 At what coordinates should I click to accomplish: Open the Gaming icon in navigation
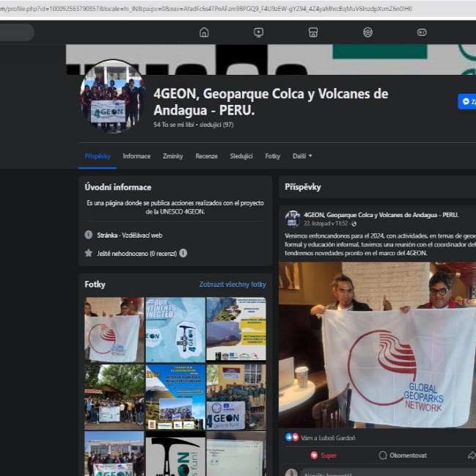pyautogui.click(x=422, y=32)
